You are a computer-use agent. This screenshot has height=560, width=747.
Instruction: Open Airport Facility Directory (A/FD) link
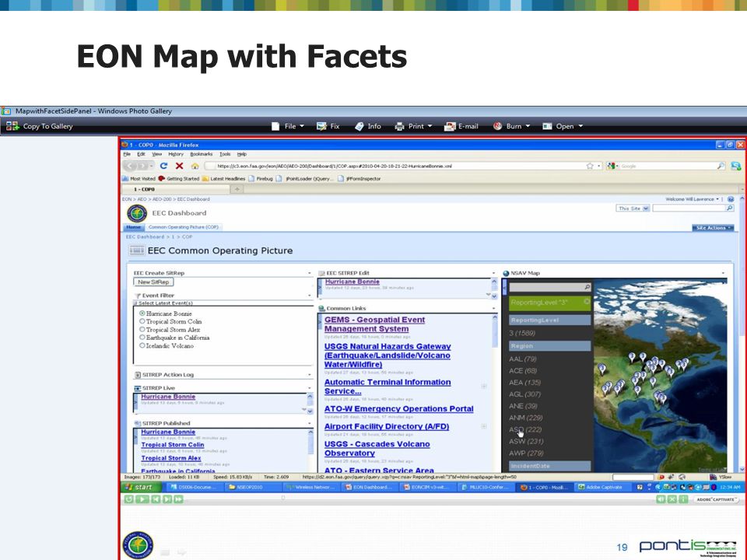pos(387,426)
